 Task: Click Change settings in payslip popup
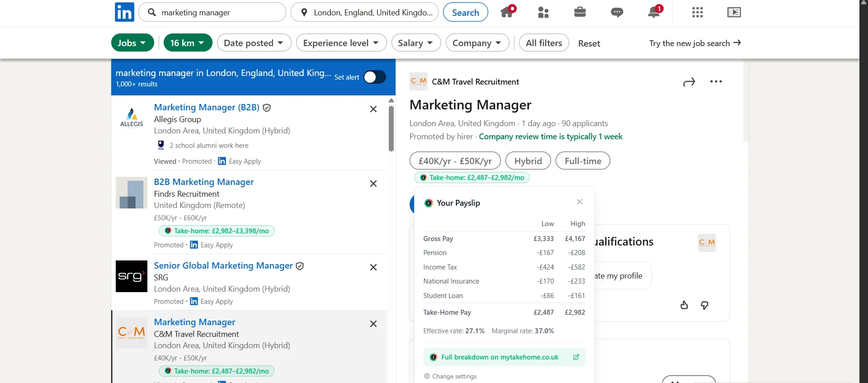coord(450,376)
